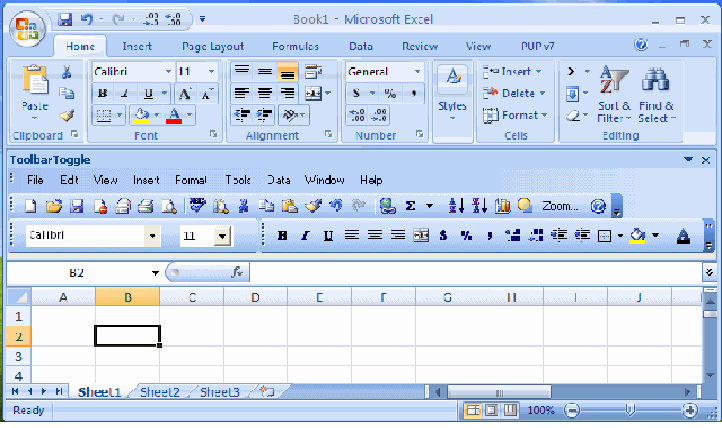Switch to Page Break Preview in status bar
The height and width of the screenshot is (428, 722).
click(510, 410)
